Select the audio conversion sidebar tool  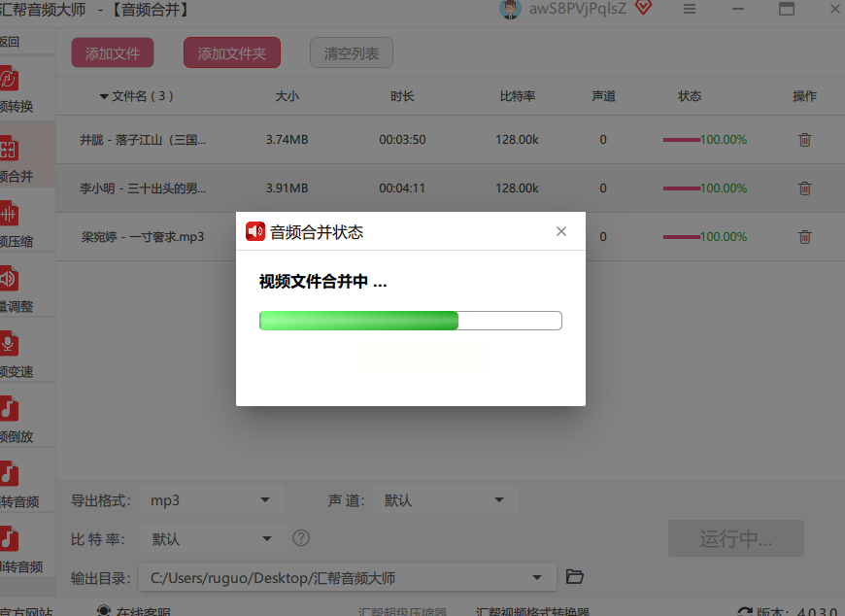(27, 89)
